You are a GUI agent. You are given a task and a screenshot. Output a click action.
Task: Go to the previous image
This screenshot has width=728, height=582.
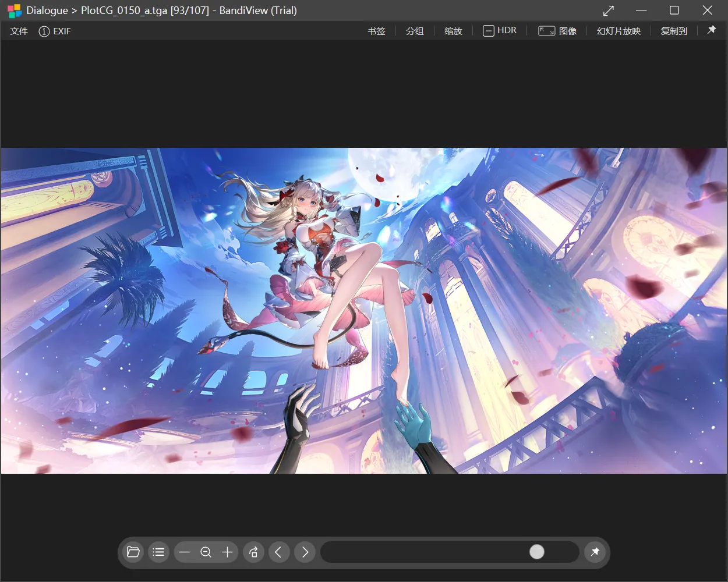278,552
